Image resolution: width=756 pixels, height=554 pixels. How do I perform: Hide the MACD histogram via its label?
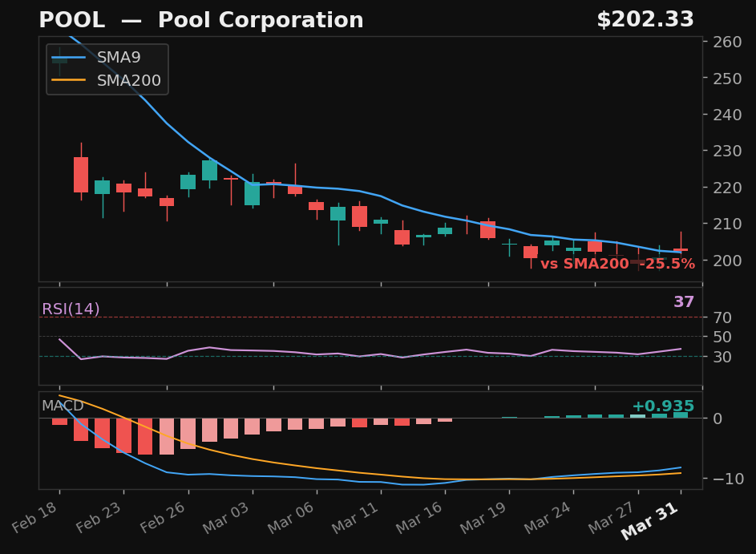click(63, 406)
